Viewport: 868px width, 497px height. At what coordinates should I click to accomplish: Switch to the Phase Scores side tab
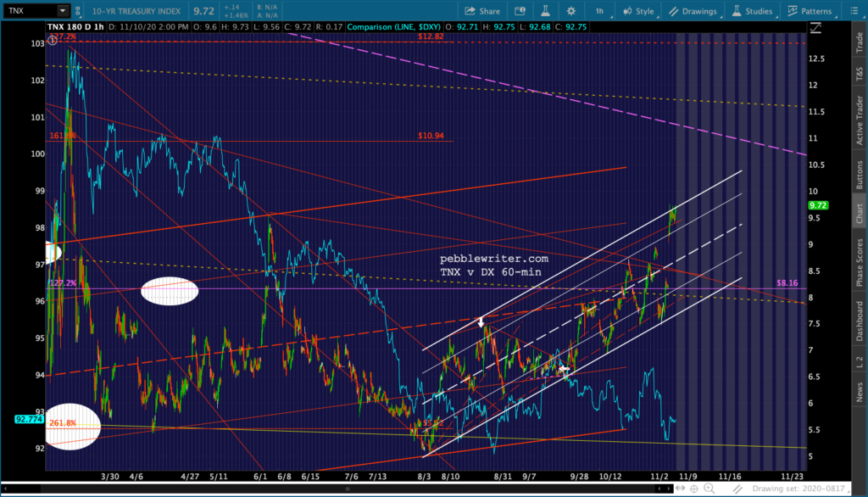click(x=860, y=262)
